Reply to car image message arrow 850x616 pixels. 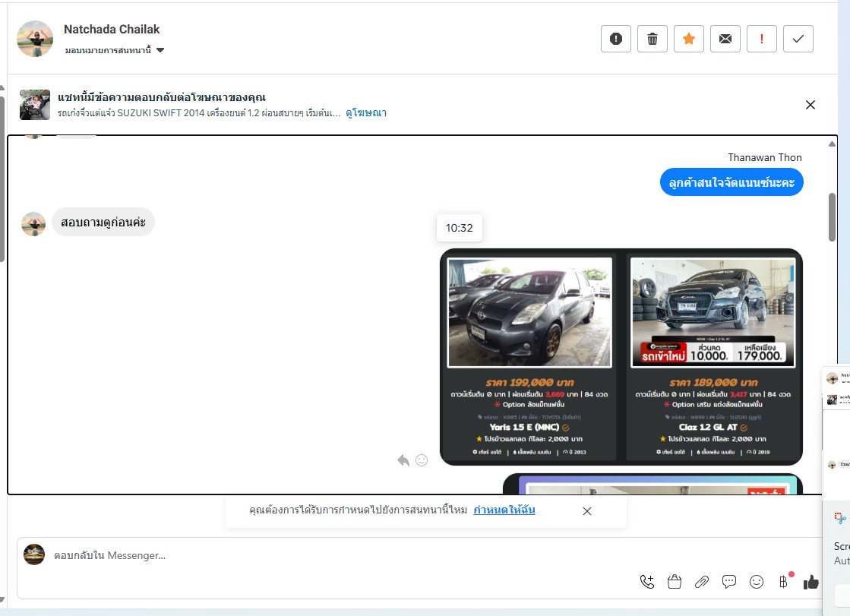tap(403, 460)
